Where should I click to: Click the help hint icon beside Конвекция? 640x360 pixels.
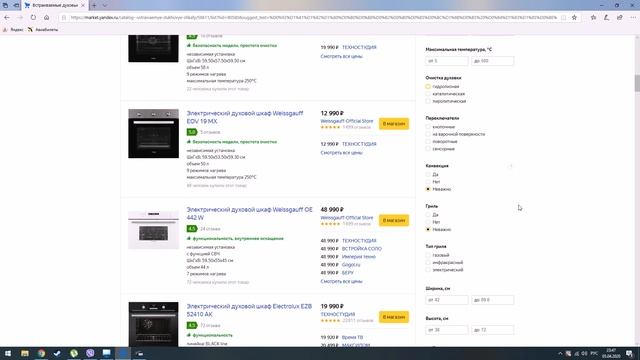point(511,166)
